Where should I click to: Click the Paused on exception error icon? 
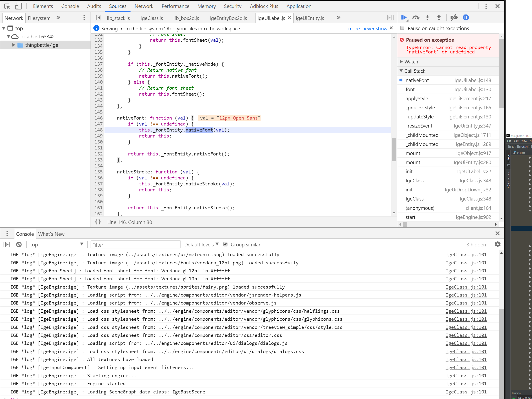pos(402,40)
